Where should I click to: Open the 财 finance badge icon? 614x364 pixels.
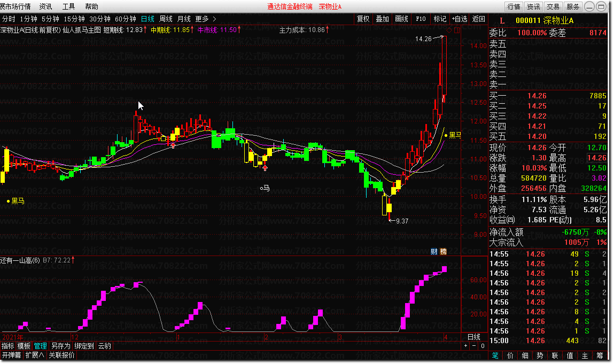pyautogui.click(x=434, y=252)
